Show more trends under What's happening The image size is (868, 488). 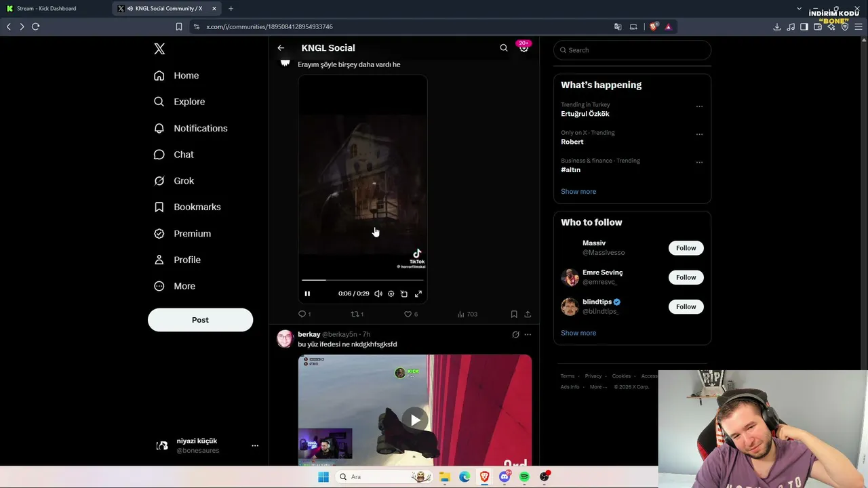[x=578, y=192]
